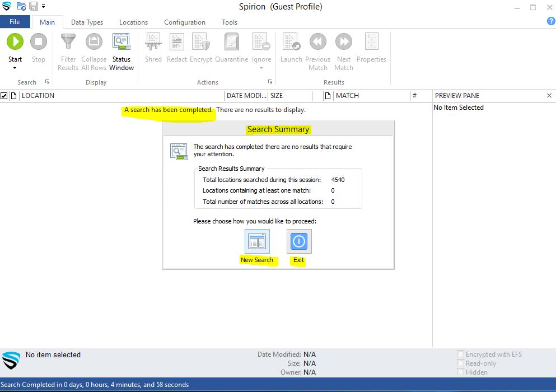
Task: Select the Quarantine action icon
Action: coord(231,41)
